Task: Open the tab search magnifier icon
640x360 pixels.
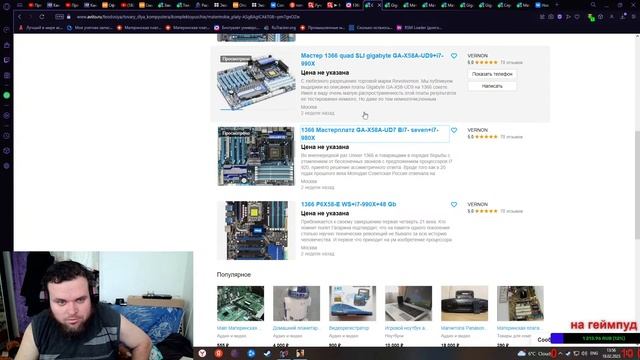Action: click(593, 5)
